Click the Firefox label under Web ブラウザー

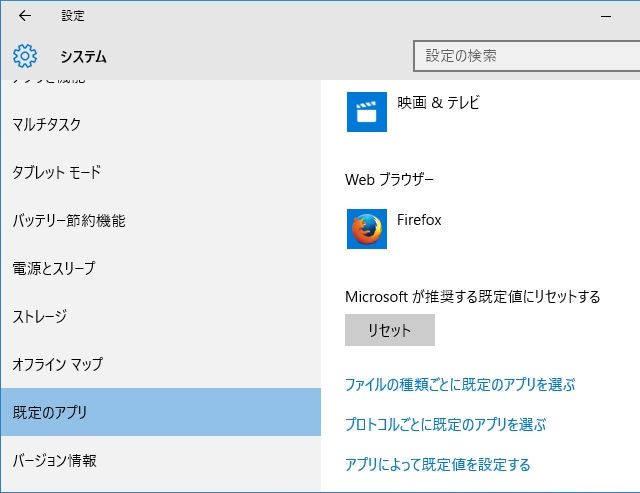click(x=419, y=220)
